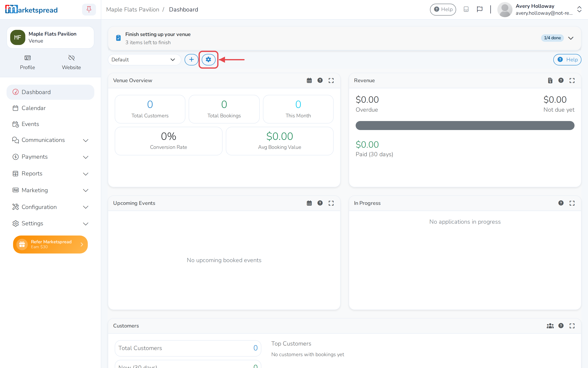Expand Venue Overview panel to fullscreen
The width and height of the screenshot is (588, 368).
click(x=331, y=81)
